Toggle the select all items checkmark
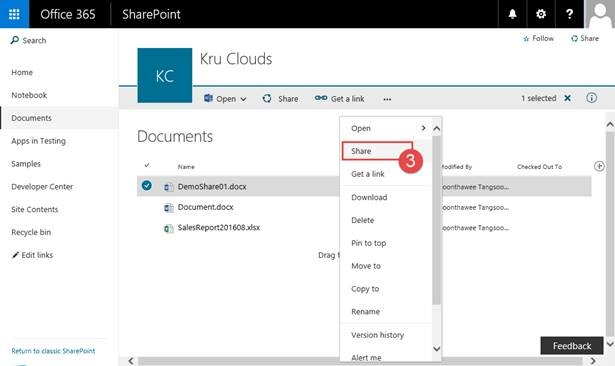The width and height of the screenshot is (615, 366). coord(147,165)
